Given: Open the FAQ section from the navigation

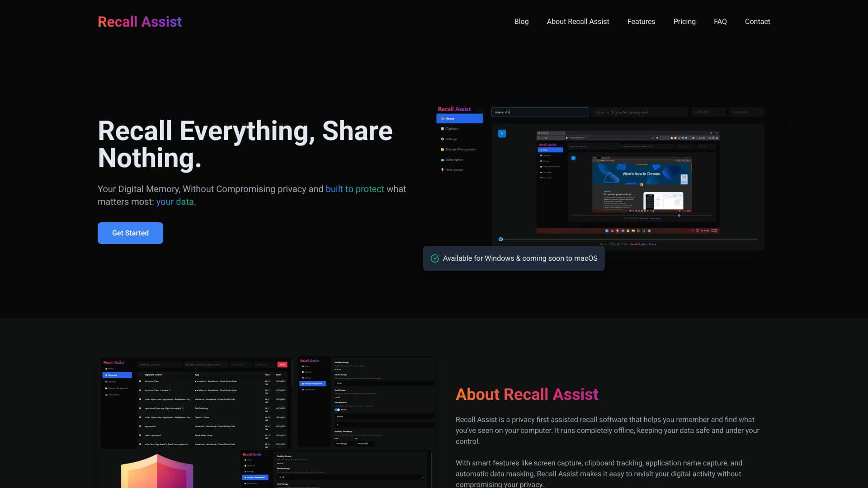Looking at the screenshot, I should [x=720, y=21].
